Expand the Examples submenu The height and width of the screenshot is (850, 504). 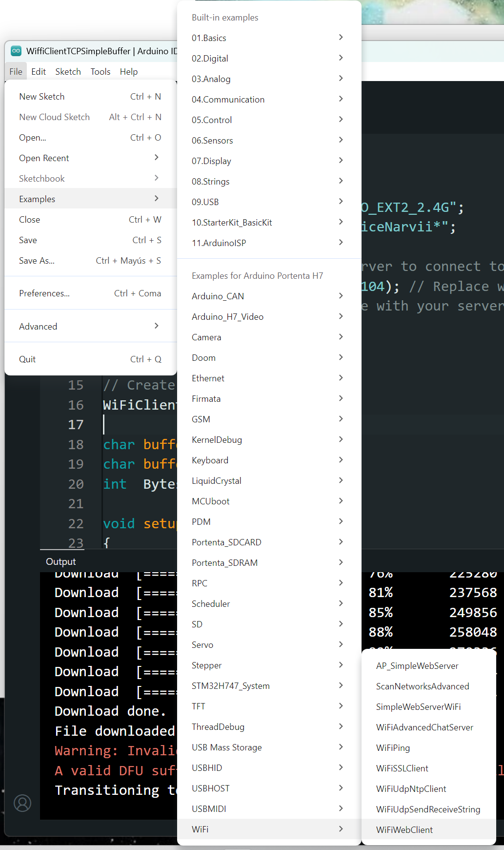pyautogui.click(x=90, y=199)
